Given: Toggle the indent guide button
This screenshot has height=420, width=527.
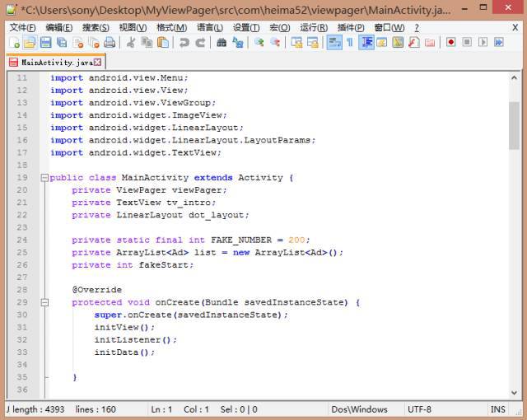Looking at the screenshot, I should pyautogui.click(x=366, y=43).
